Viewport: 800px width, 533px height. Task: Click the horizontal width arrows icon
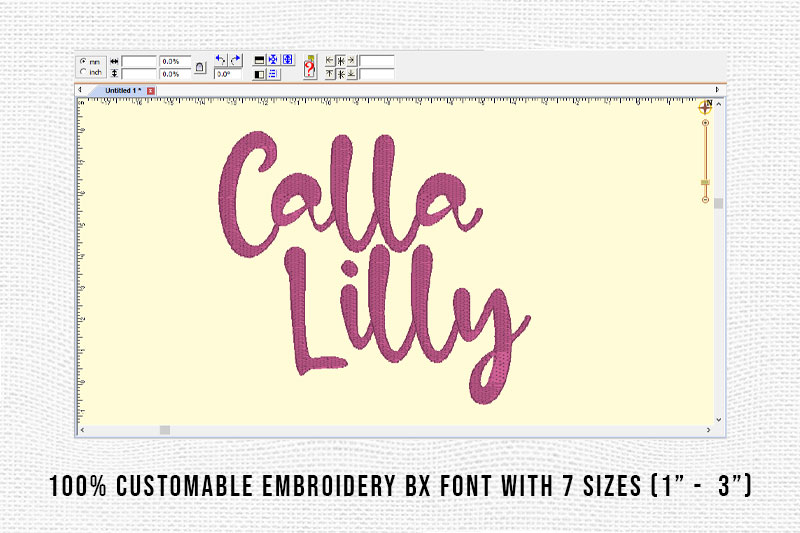pyautogui.click(x=114, y=61)
